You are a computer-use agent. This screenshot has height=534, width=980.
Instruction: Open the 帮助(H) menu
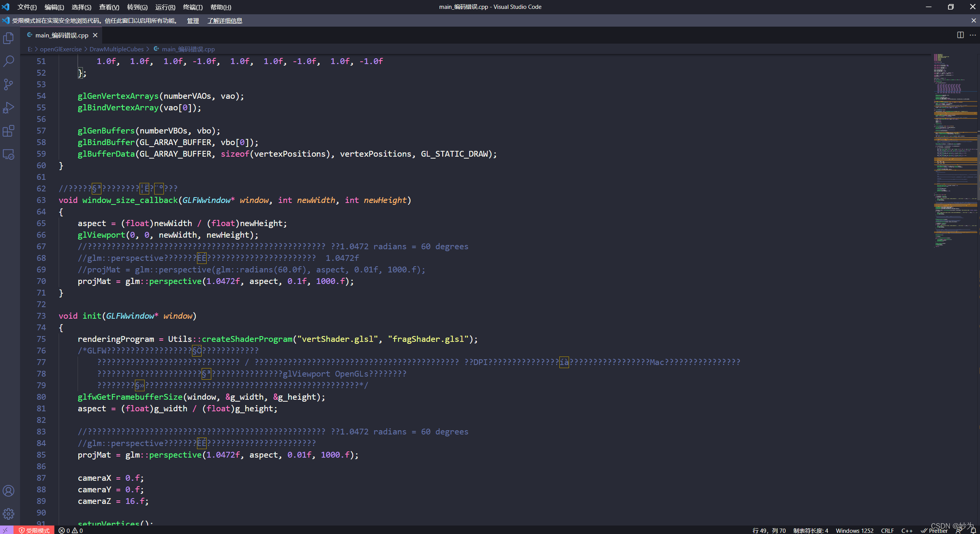pyautogui.click(x=221, y=7)
